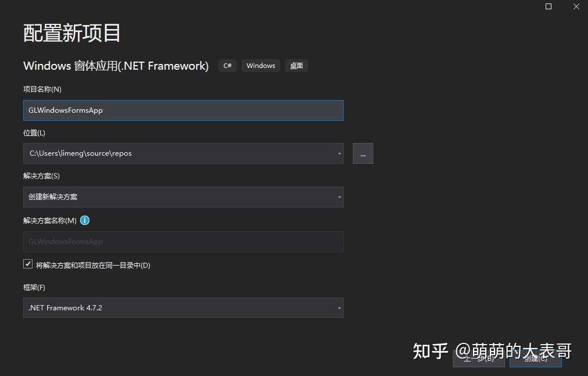
Task: Open the location path combo box
Action: tap(174, 153)
